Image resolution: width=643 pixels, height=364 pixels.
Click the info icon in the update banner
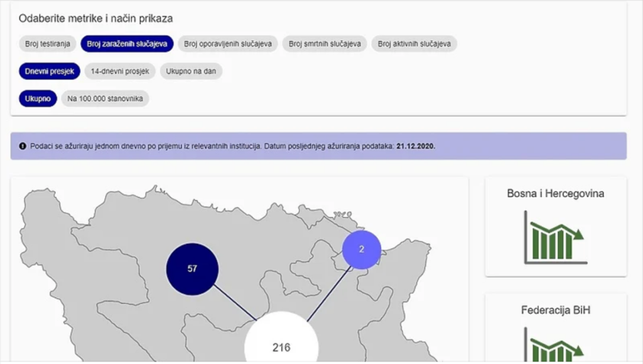coord(23,146)
